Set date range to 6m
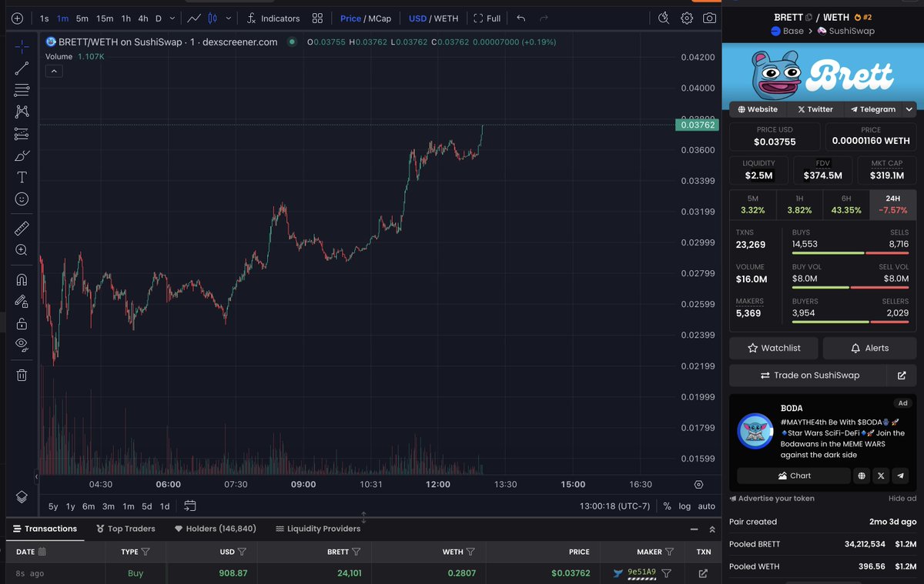The image size is (924, 584). coord(89,506)
